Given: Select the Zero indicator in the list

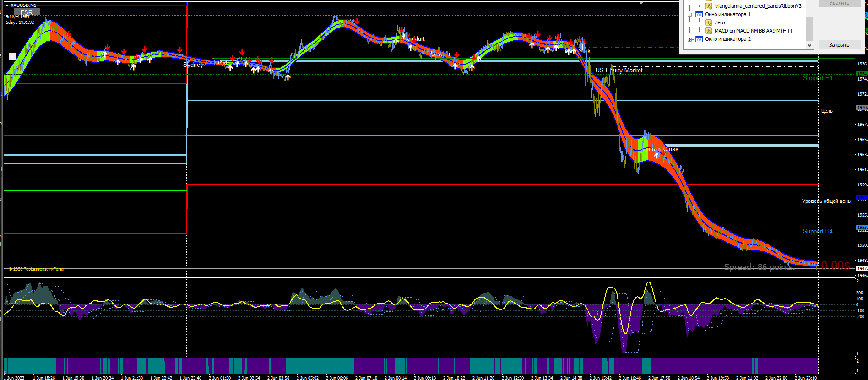Looking at the screenshot, I should coord(720,23).
